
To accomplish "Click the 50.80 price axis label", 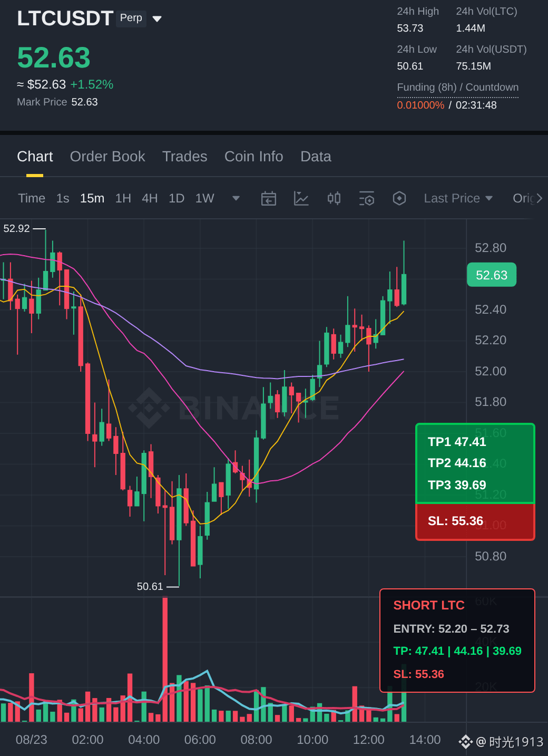I will 491,556.
